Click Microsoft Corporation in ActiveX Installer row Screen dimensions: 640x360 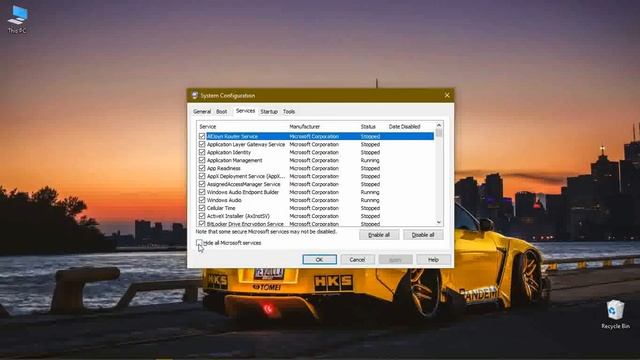pyautogui.click(x=314, y=216)
